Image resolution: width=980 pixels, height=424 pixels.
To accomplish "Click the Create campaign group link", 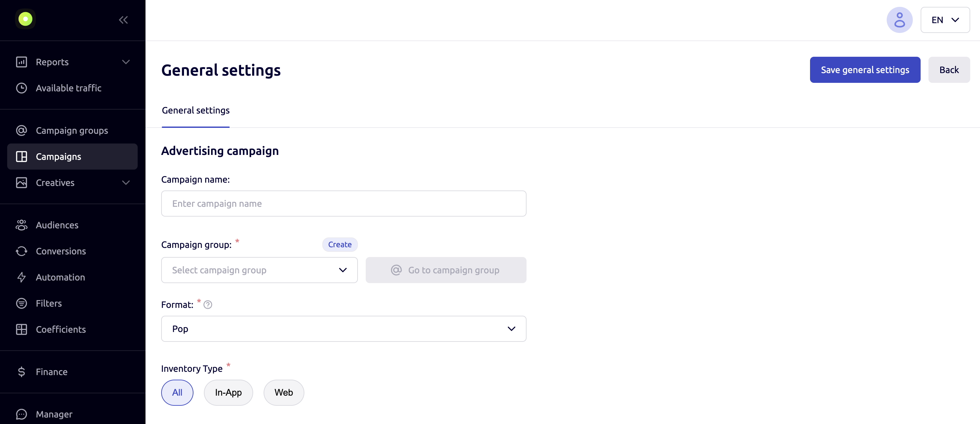I will pyautogui.click(x=339, y=244).
